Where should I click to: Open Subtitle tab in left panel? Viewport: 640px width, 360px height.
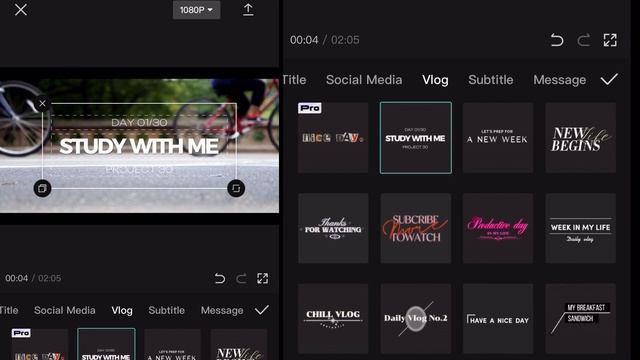point(167,310)
